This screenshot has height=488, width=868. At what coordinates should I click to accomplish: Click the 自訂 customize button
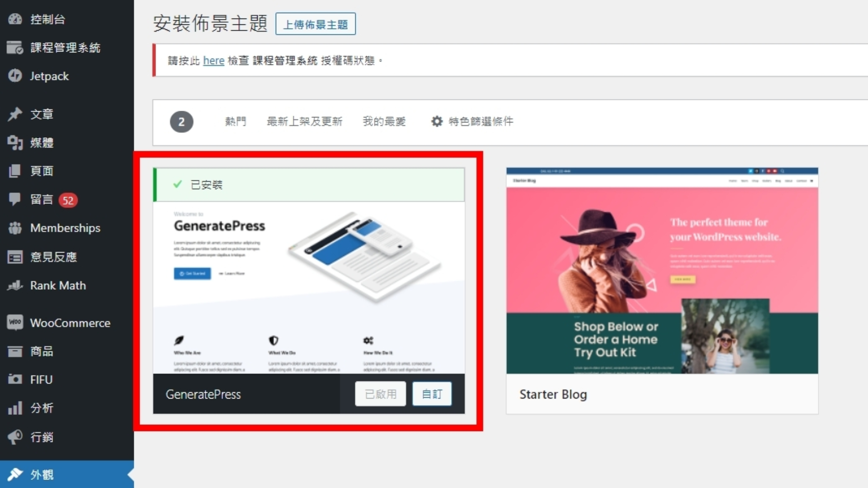pos(432,394)
